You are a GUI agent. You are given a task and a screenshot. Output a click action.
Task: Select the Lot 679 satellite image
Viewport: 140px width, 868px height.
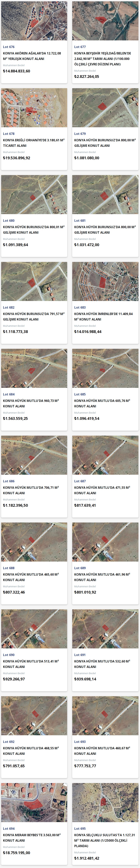pyautogui.click(x=105, y=108)
